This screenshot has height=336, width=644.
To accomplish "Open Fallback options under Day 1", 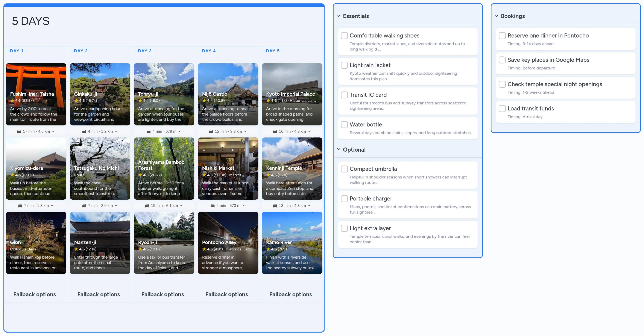I will [35, 294].
